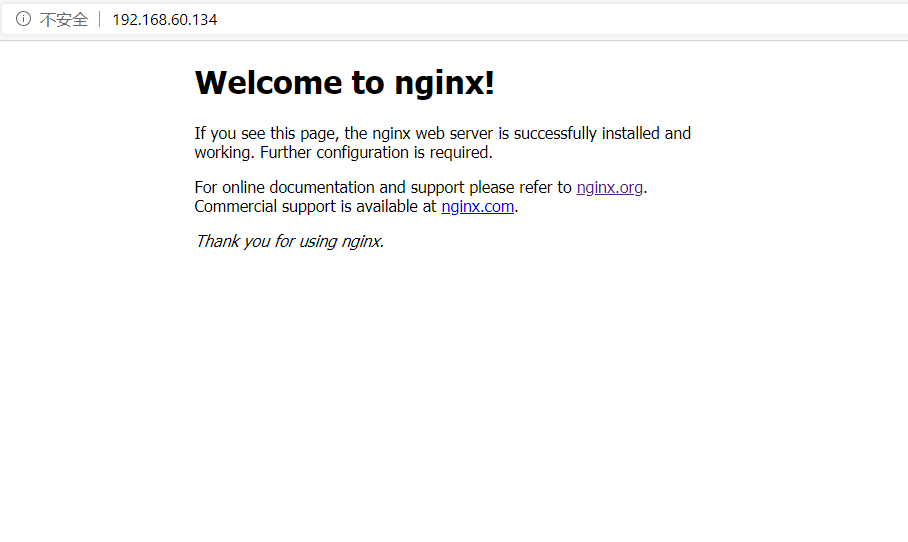This screenshot has width=908, height=542.
Task: Open the nginx.org link
Action: tap(610, 188)
